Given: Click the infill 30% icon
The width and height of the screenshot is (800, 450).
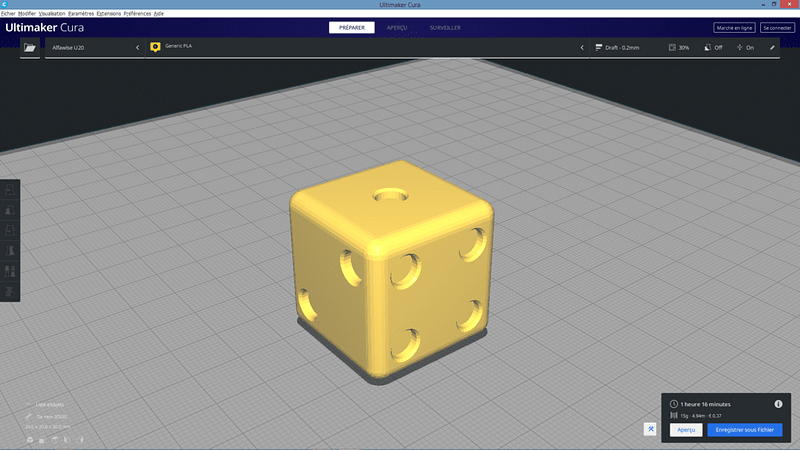Looking at the screenshot, I should pos(672,47).
